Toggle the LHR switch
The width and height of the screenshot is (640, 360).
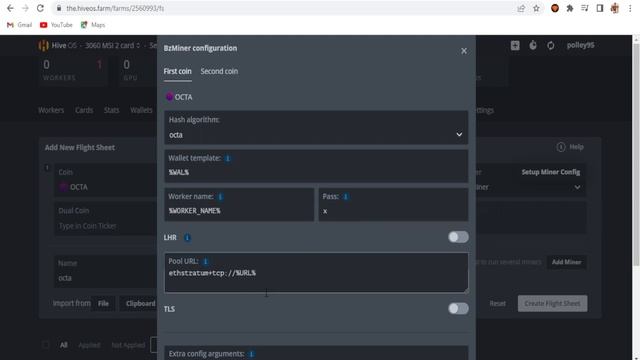tap(458, 237)
